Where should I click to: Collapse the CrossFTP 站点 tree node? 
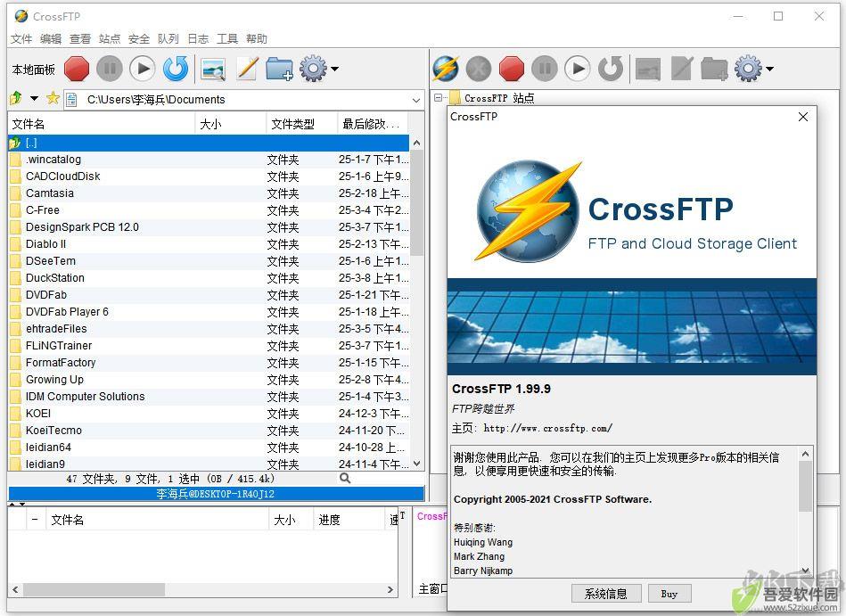pyautogui.click(x=438, y=98)
